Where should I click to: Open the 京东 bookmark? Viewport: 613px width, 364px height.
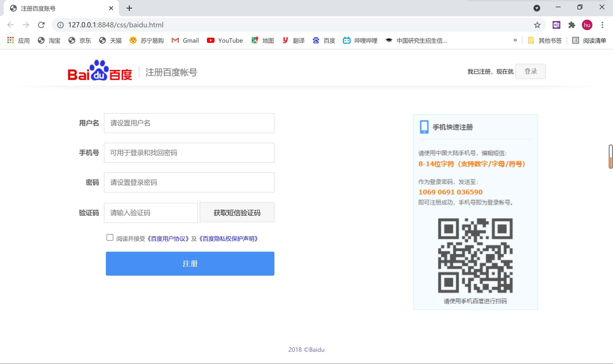pyautogui.click(x=80, y=40)
